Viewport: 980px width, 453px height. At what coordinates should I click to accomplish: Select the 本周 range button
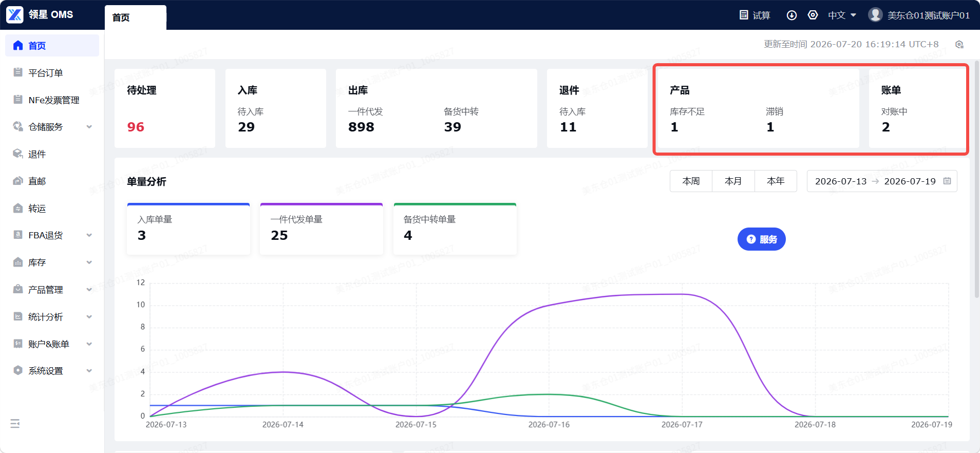tap(691, 181)
